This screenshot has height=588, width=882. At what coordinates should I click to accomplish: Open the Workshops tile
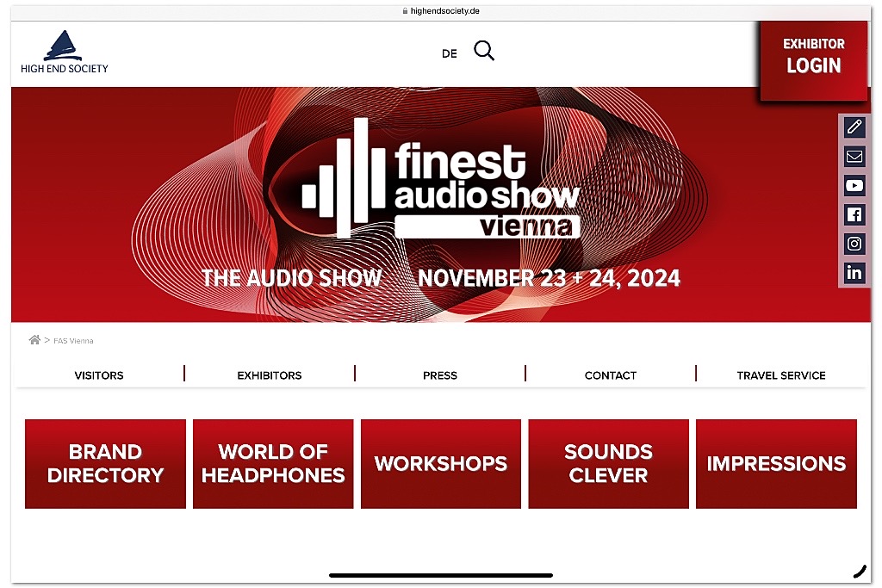tap(440, 464)
